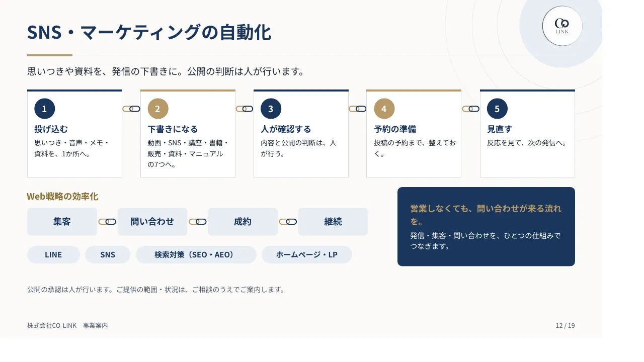Click the gold headline 営業しなくても、問い合わせが来る流れを。
This screenshot has height=362, width=644.
pyautogui.click(x=486, y=215)
